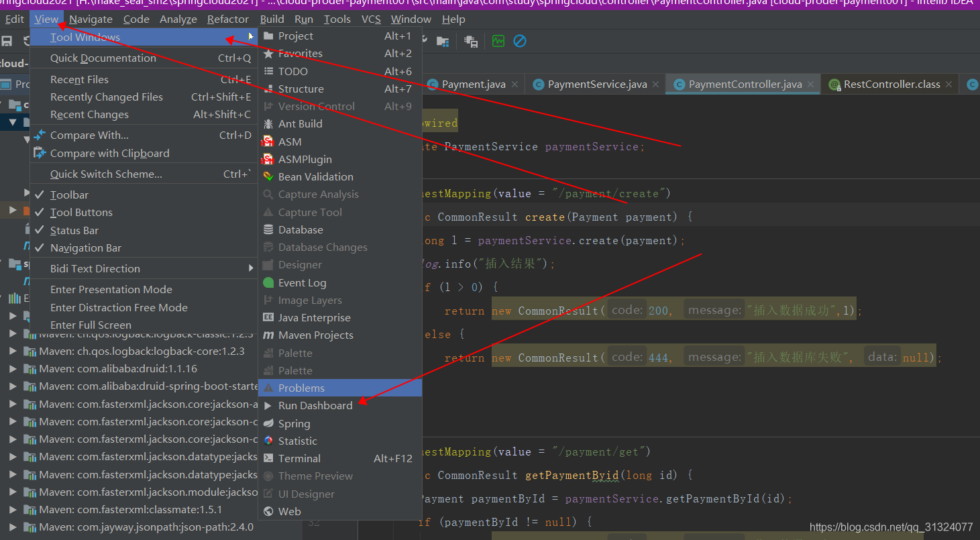
Task: Click the class icon on RestController.class tab
Action: pos(834,84)
